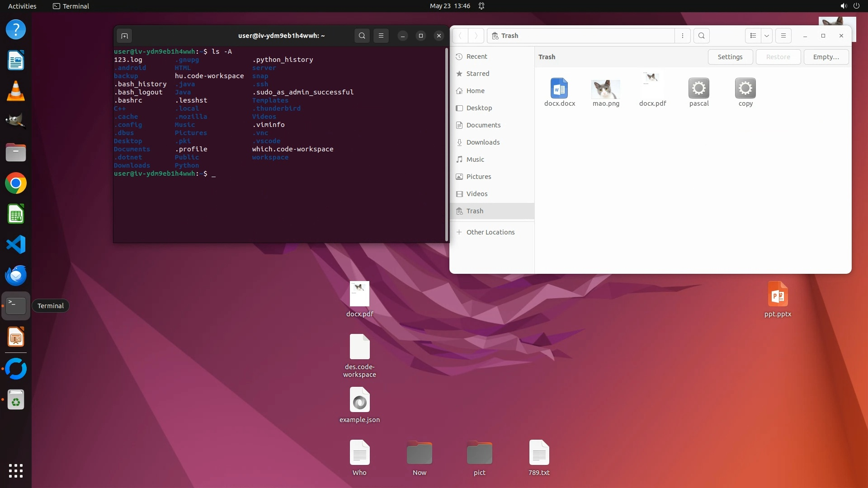Viewport: 868px width, 488px height.
Task: Expand Other Locations in sidebar
Action: pos(490,232)
